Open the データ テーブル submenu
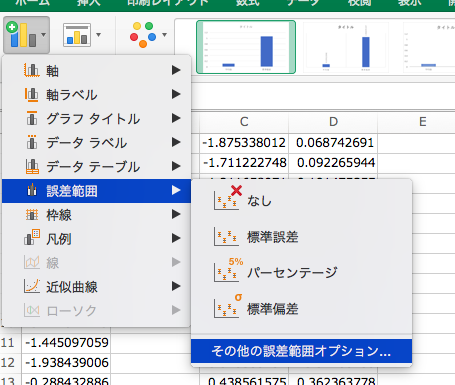455x385 pixels. [96, 167]
